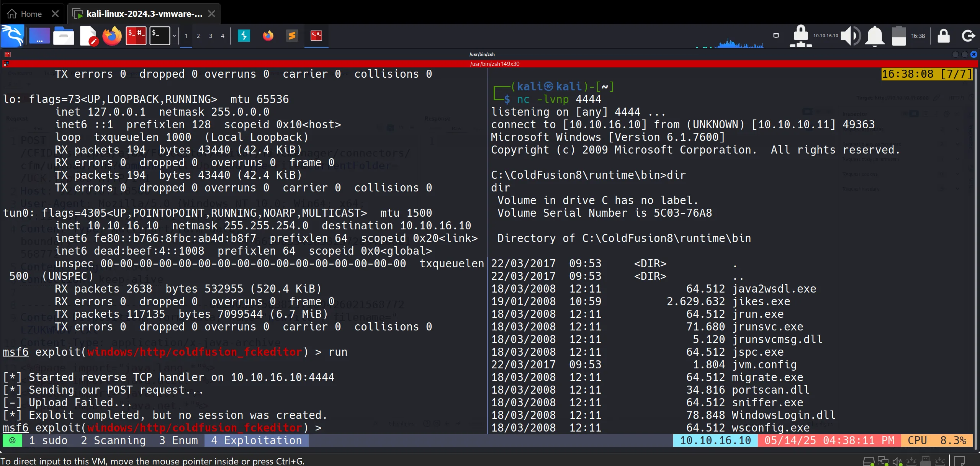Screen dimensions: 980x466
Task: Open the root terminal emulator launcher
Action: [x=136, y=36]
